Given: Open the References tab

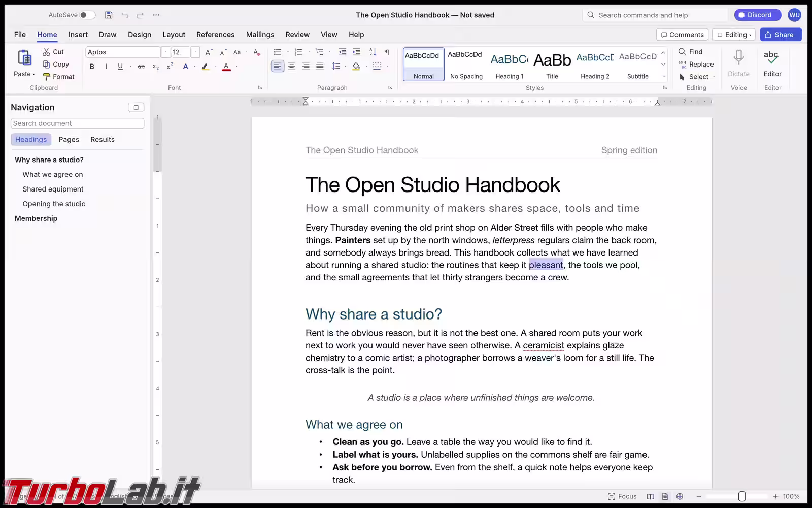Looking at the screenshot, I should pyautogui.click(x=216, y=35).
